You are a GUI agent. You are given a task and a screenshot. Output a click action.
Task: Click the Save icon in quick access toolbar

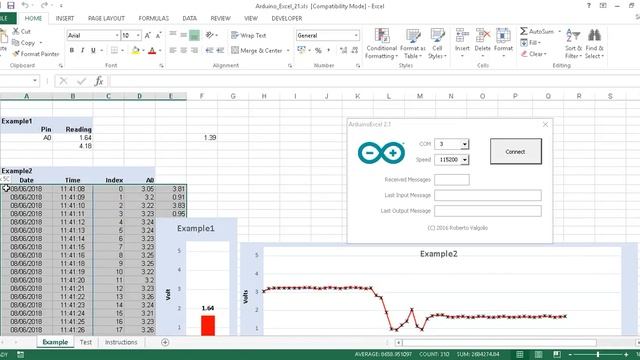pyautogui.click(x=11, y=6)
